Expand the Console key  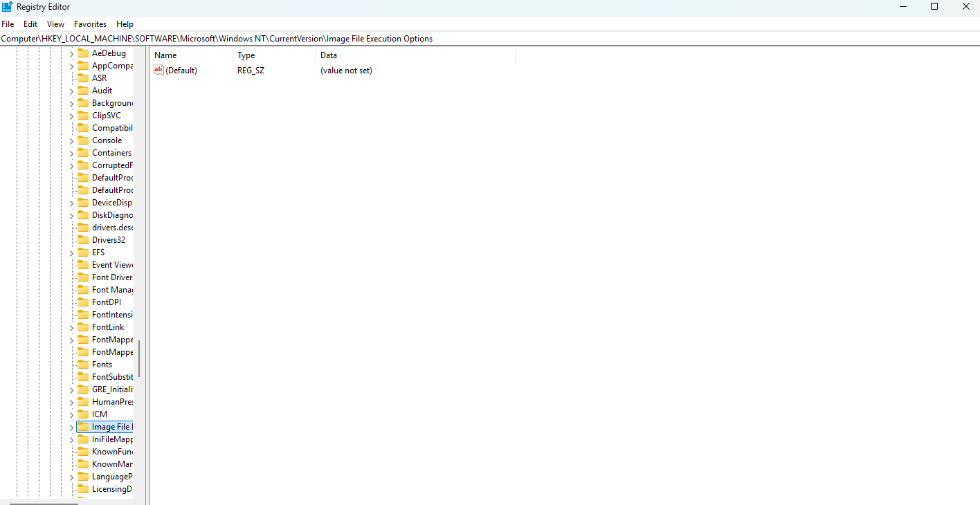(71, 141)
